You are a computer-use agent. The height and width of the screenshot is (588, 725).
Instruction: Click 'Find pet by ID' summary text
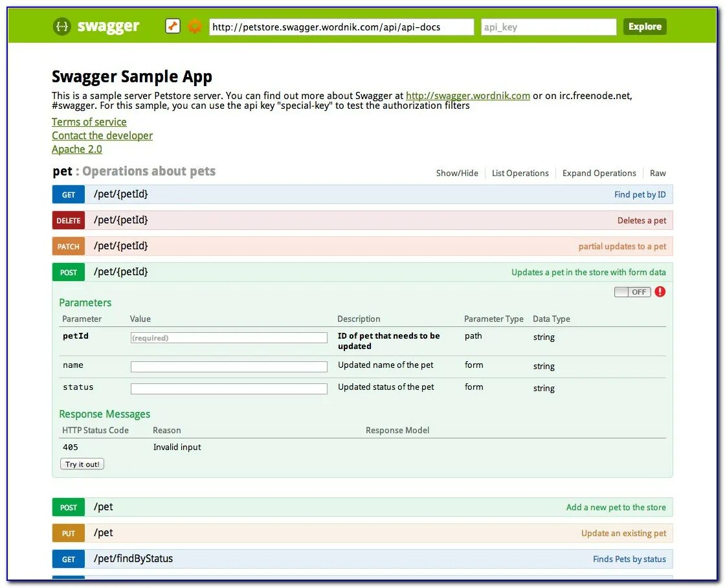coord(640,195)
